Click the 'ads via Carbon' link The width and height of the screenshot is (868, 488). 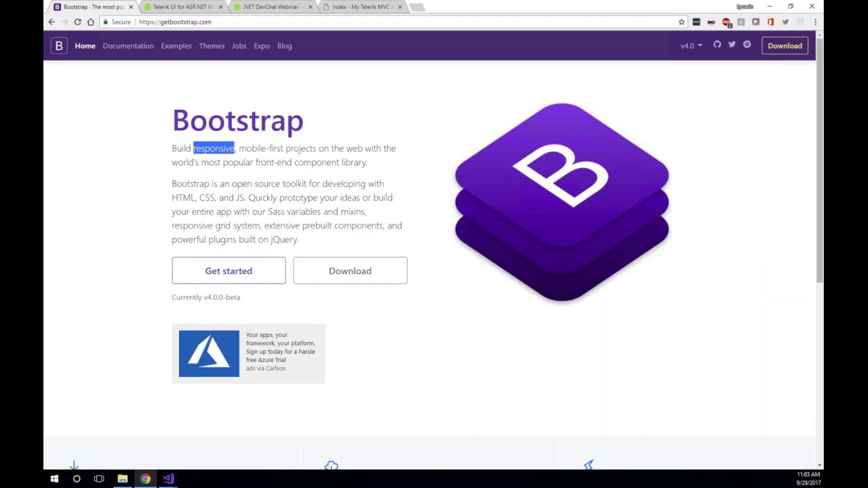(265, 368)
